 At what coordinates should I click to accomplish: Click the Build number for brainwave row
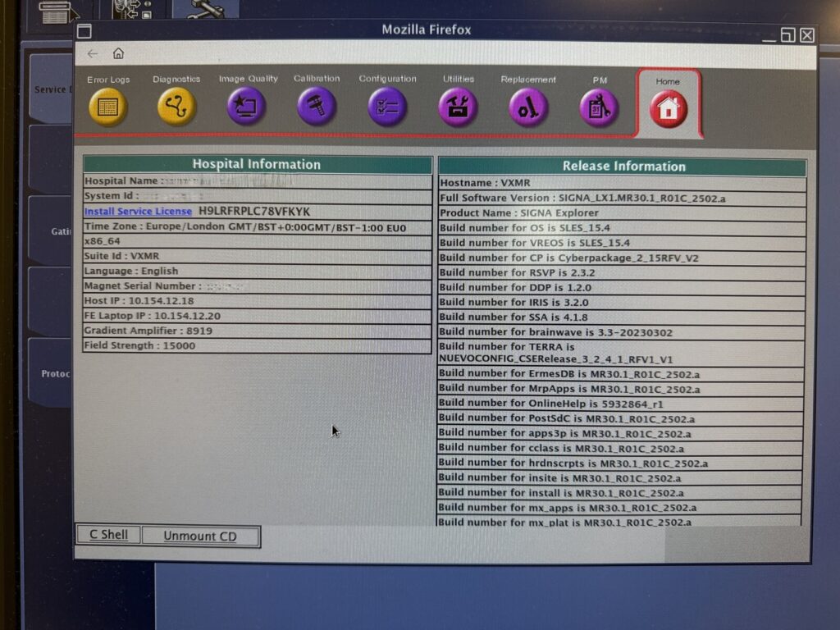(x=623, y=333)
